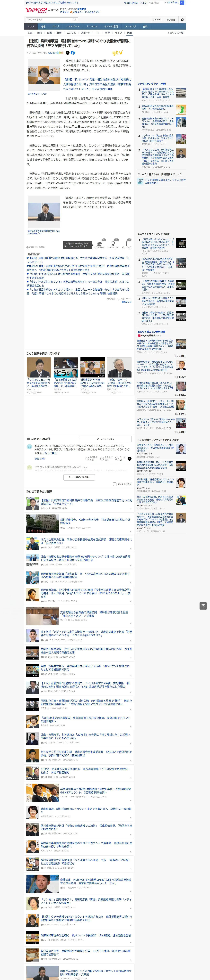
Task: Click the main article photo of Inamura
Action: (44, 75)
